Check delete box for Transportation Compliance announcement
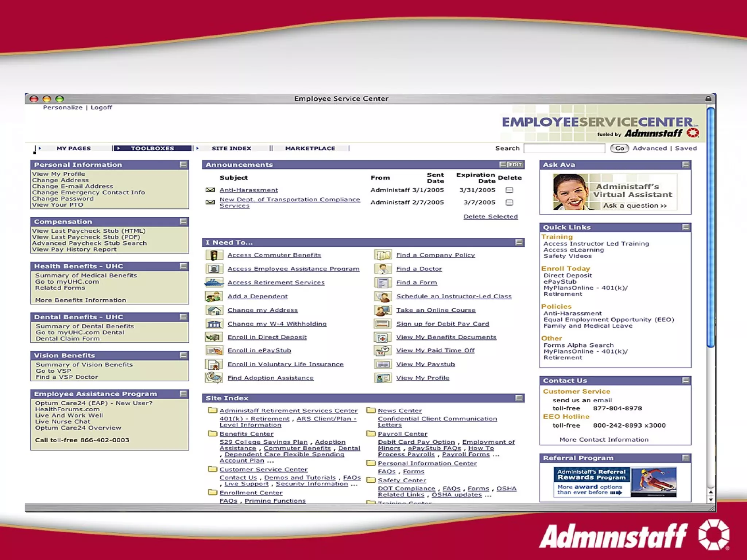Viewport: 747px width, 560px height. click(x=510, y=202)
